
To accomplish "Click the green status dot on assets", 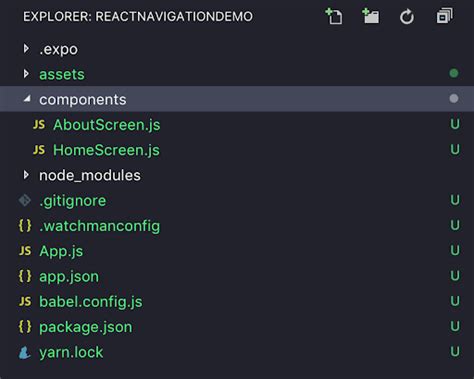I will pos(454,73).
